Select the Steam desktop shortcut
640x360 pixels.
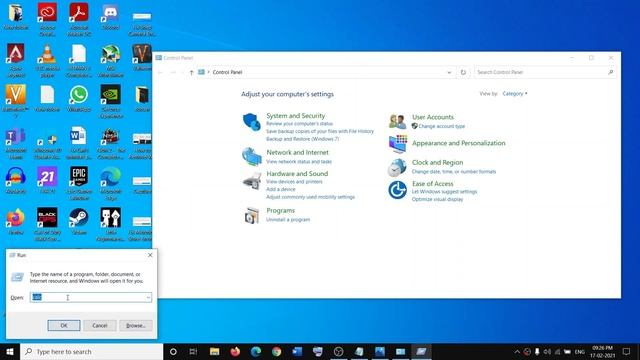pyautogui.click(x=79, y=221)
